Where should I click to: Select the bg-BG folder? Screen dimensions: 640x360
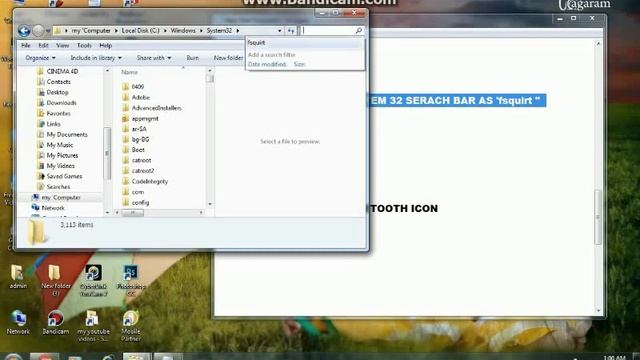[140, 139]
